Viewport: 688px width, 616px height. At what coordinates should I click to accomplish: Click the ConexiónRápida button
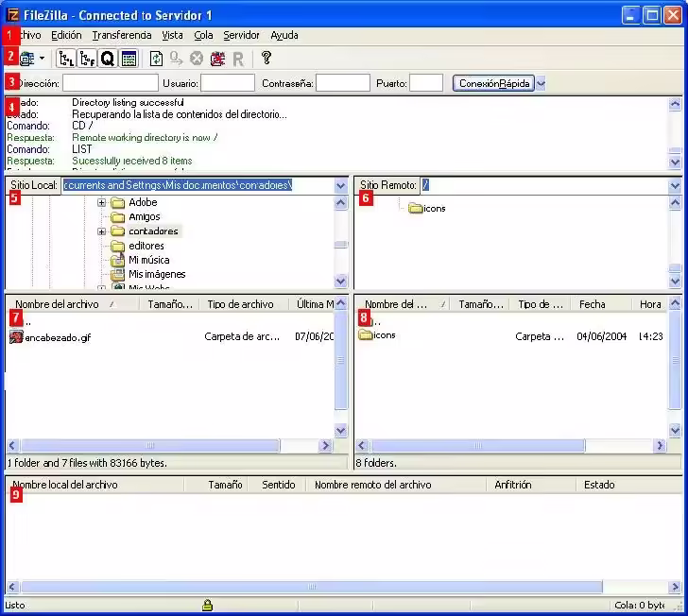point(493,83)
